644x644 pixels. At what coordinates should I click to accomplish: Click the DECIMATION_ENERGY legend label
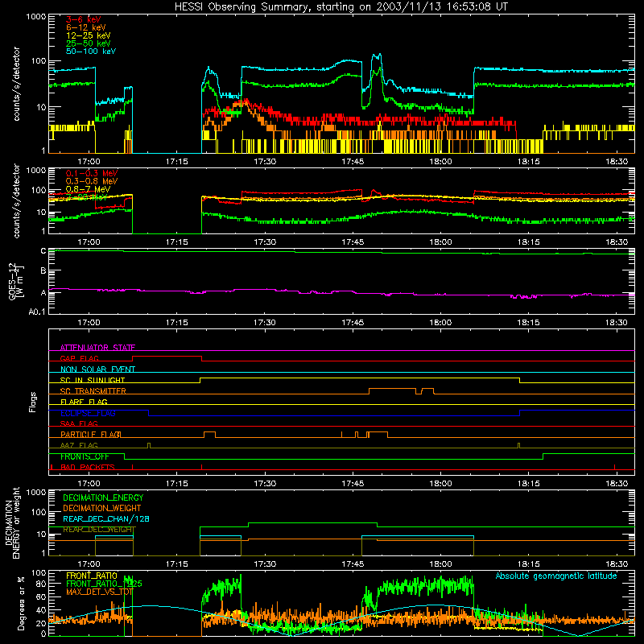(x=103, y=497)
